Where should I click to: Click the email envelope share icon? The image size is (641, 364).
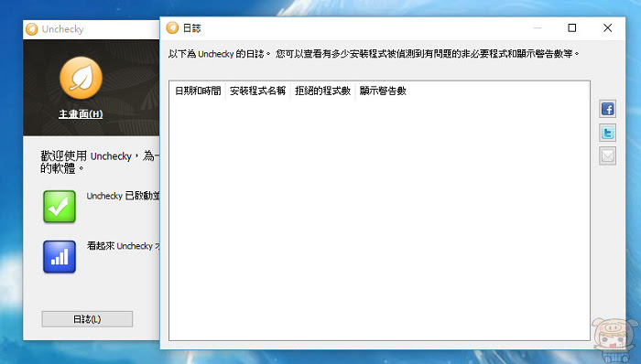click(x=607, y=155)
